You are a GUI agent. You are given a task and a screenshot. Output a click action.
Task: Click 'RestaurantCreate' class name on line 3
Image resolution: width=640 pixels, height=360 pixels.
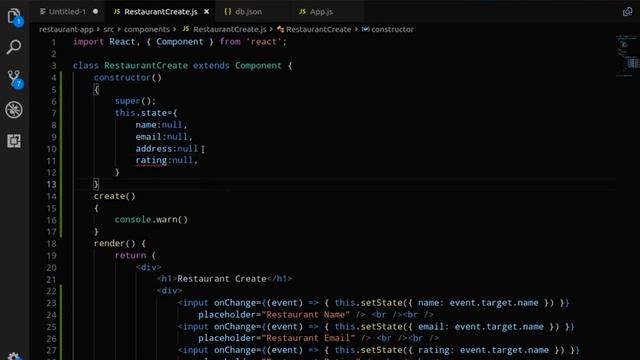click(x=146, y=65)
